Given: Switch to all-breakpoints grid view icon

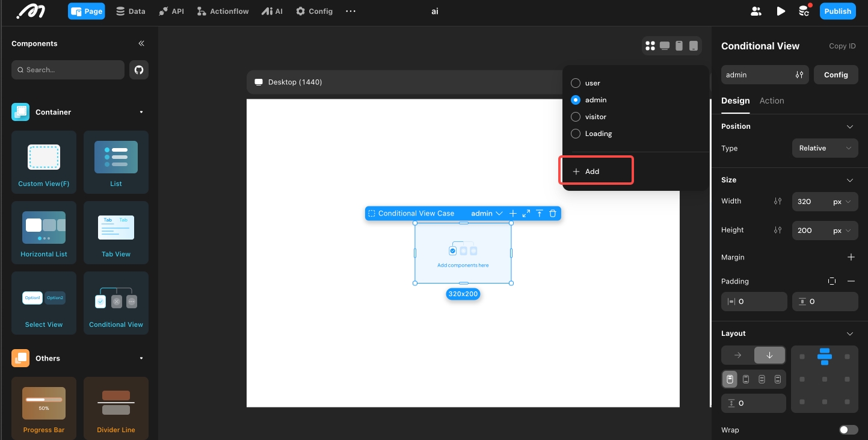Looking at the screenshot, I should click(650, 46).
